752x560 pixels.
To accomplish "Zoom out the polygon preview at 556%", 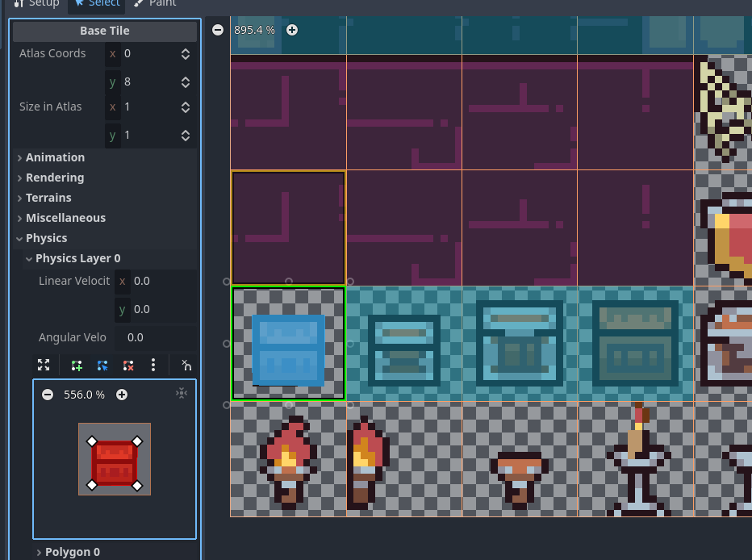I will coord(48,395).
